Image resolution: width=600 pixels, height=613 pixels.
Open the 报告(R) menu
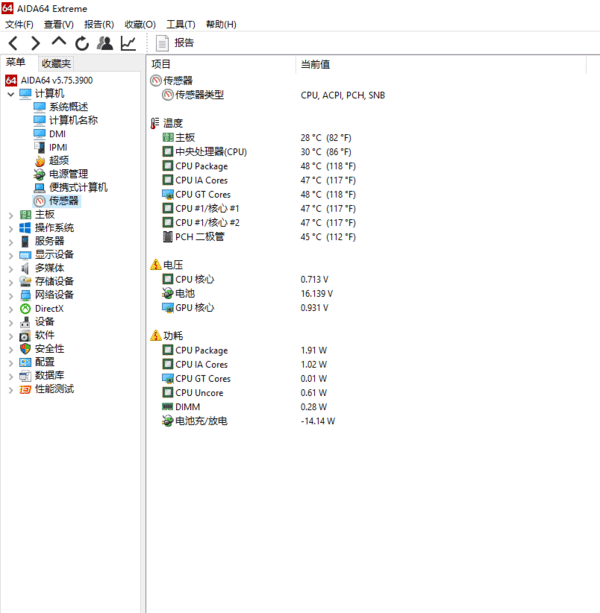coord(99,24)
